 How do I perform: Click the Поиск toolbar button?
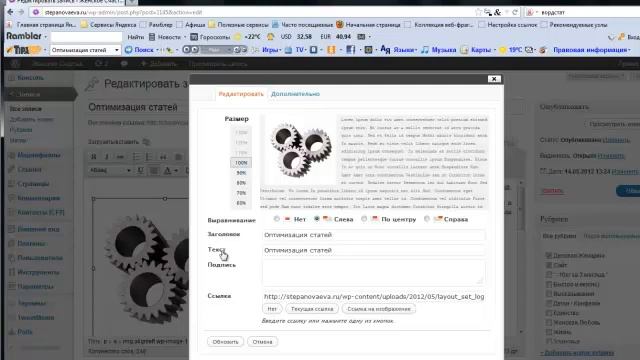140,50
